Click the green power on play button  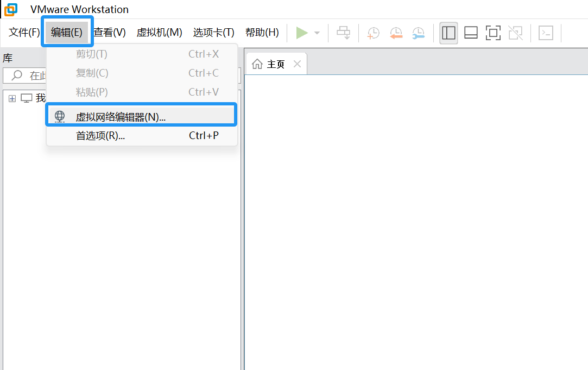301,33
